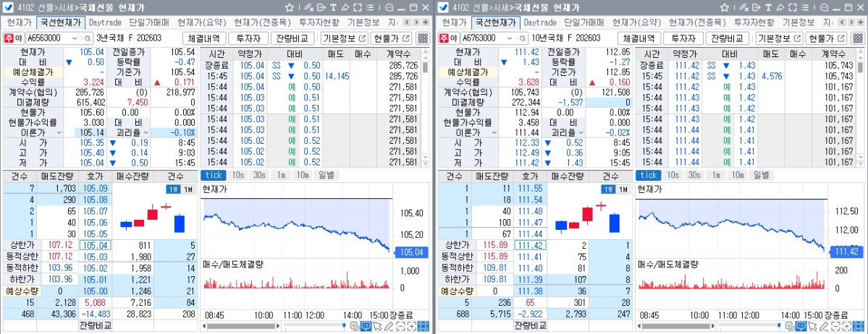
Task: Expand the 괴리율 dropdown in left window
Action: click(x=146, y=133)
